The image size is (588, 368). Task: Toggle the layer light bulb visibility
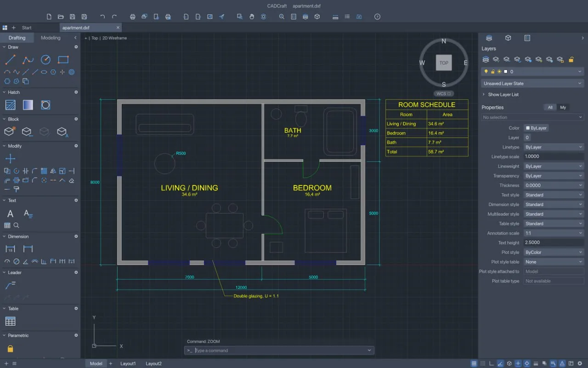[x=486, y=71]
